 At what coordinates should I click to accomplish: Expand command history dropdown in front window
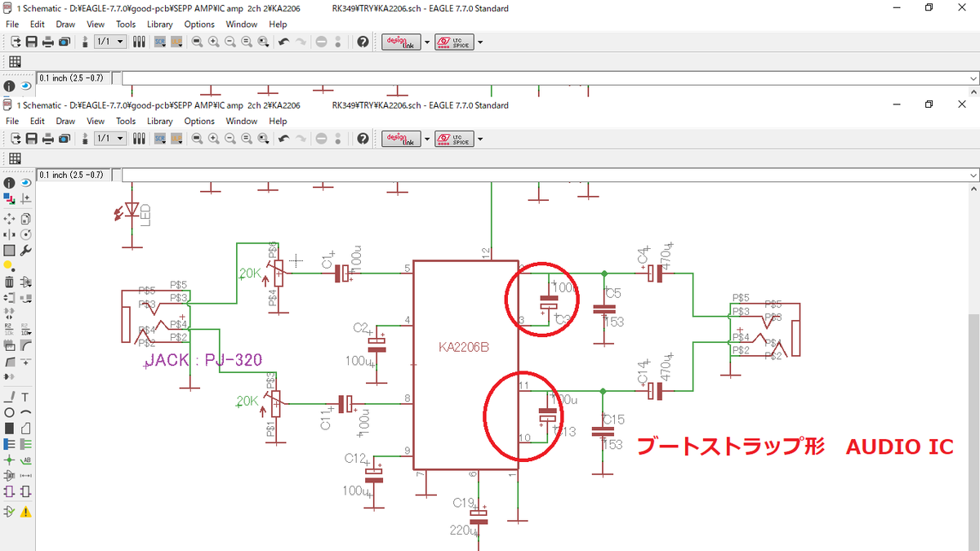(x=972, y=176)
